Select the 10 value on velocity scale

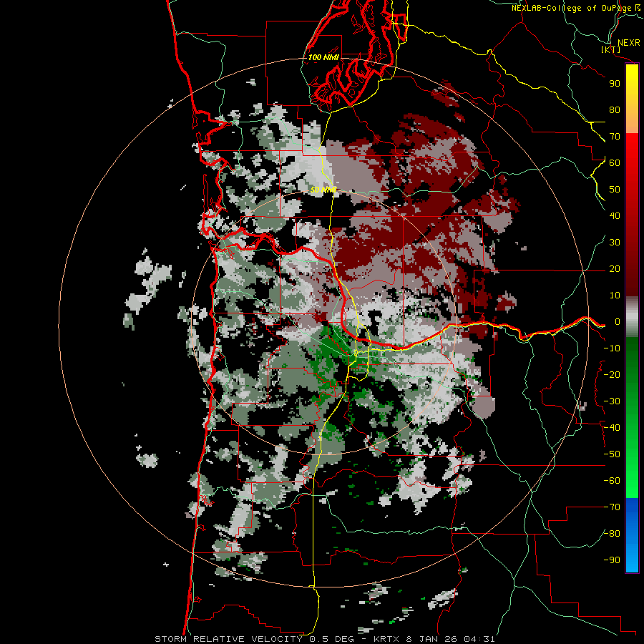[615, 296]
